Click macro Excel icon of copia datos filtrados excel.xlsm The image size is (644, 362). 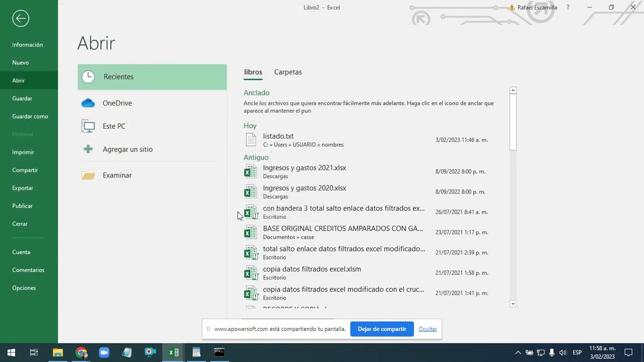point(251,273)
